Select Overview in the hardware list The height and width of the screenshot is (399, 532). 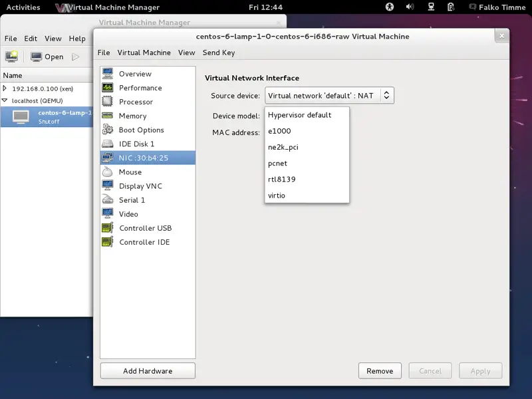click(148, 74)
